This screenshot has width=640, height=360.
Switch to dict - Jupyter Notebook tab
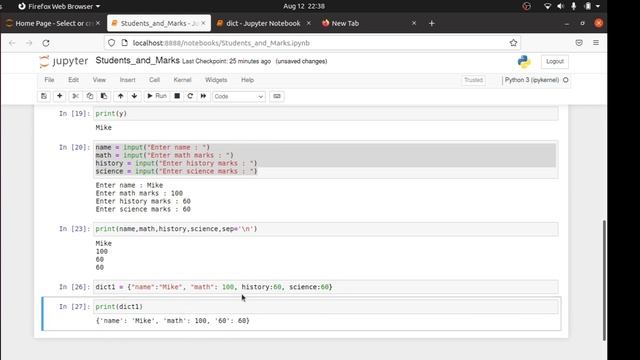click(263, 23)
